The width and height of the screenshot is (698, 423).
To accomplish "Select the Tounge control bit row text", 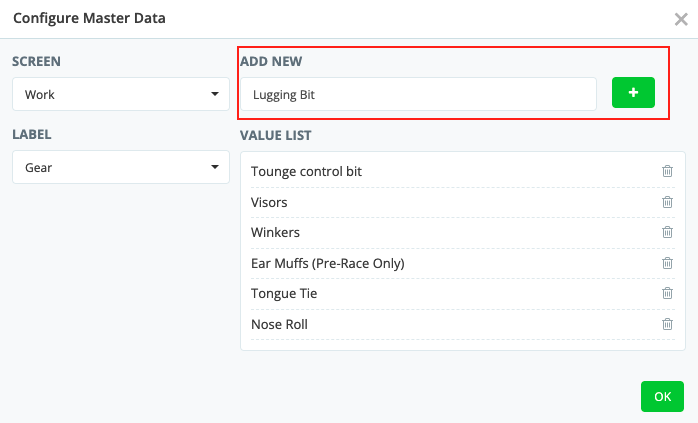I will click(x=306, y=171).
